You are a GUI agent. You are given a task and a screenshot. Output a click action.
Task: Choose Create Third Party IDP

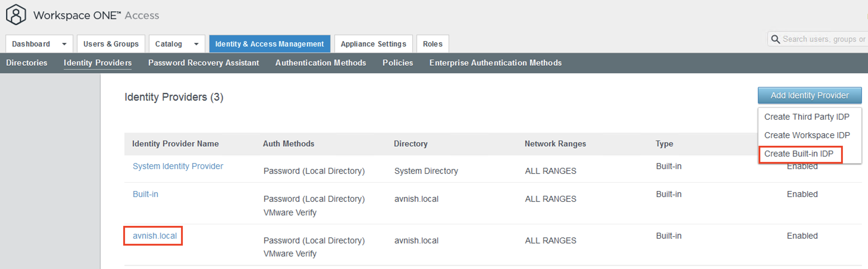(x=806, y=117)
